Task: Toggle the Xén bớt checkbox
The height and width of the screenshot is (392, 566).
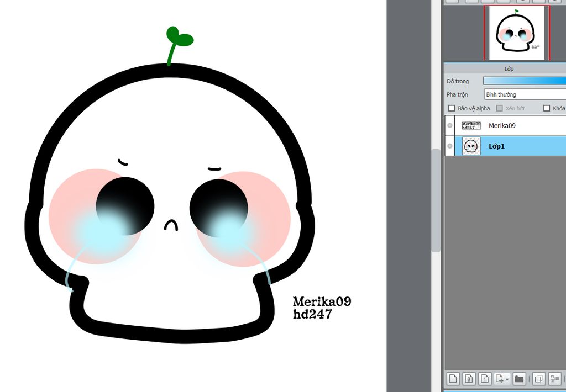Action: click(500, 108)
